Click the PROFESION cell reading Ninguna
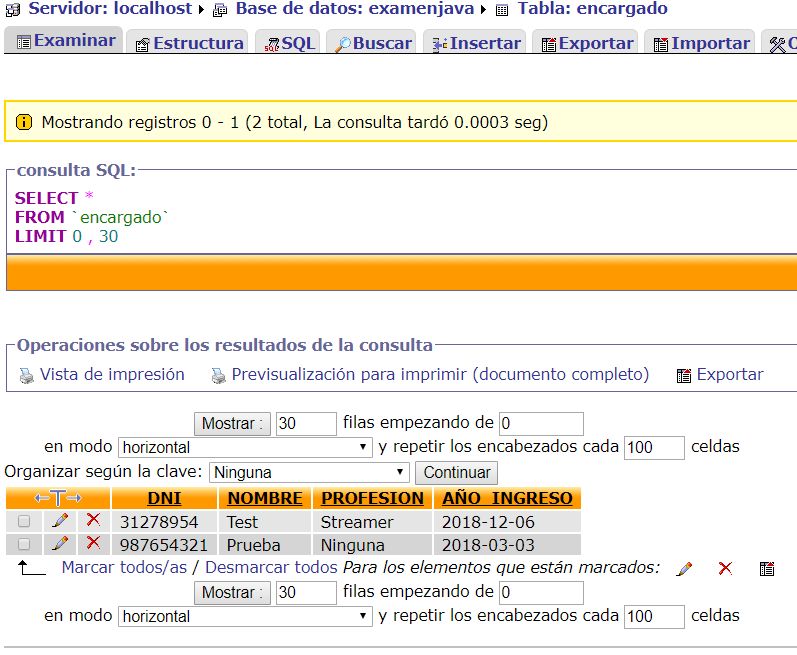 click(x=352, y=545)
